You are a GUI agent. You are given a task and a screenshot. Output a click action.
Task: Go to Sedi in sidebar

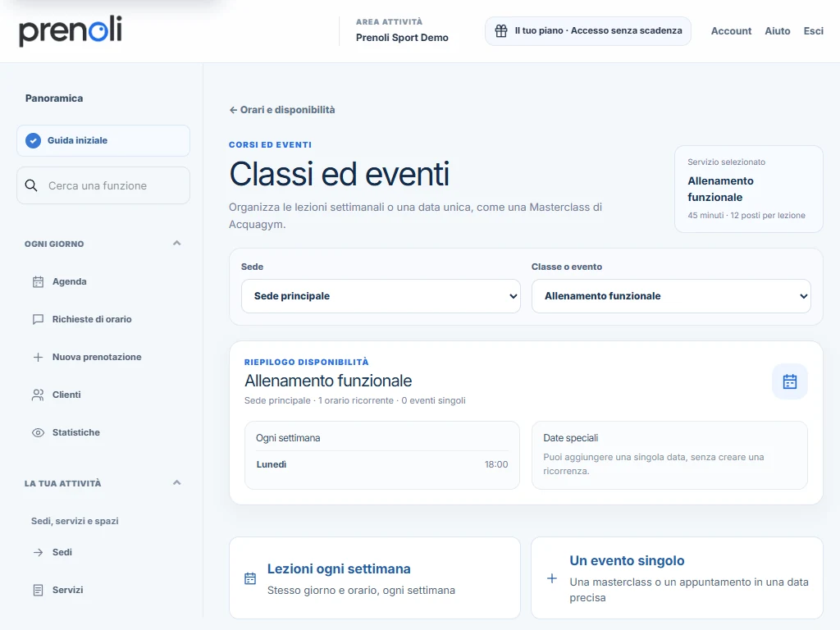coord(62,552)
